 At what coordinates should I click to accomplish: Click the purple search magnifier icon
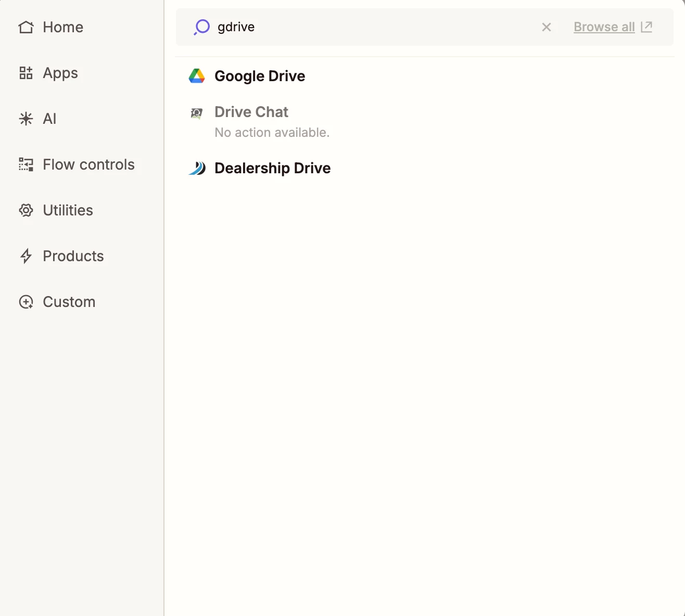tap(201, 27)
